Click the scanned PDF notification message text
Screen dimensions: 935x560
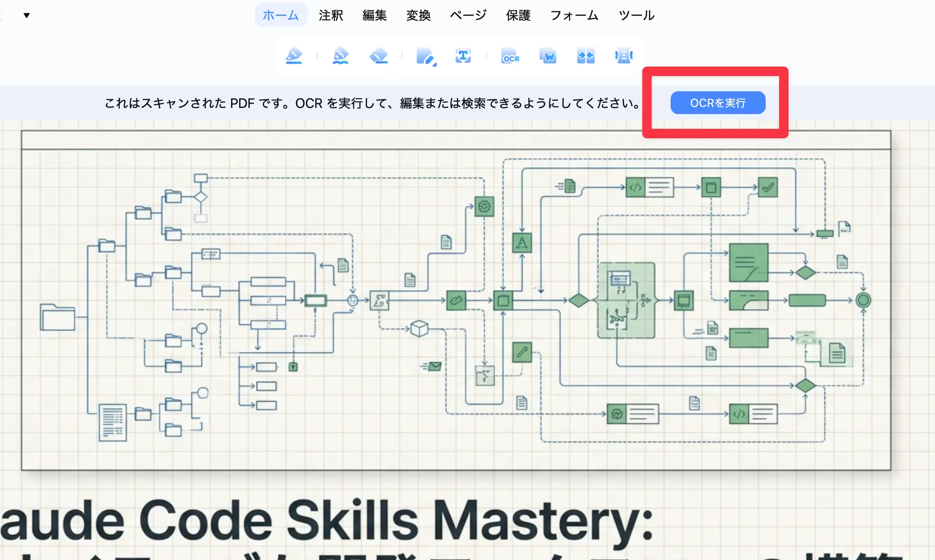tap(373, 103)
